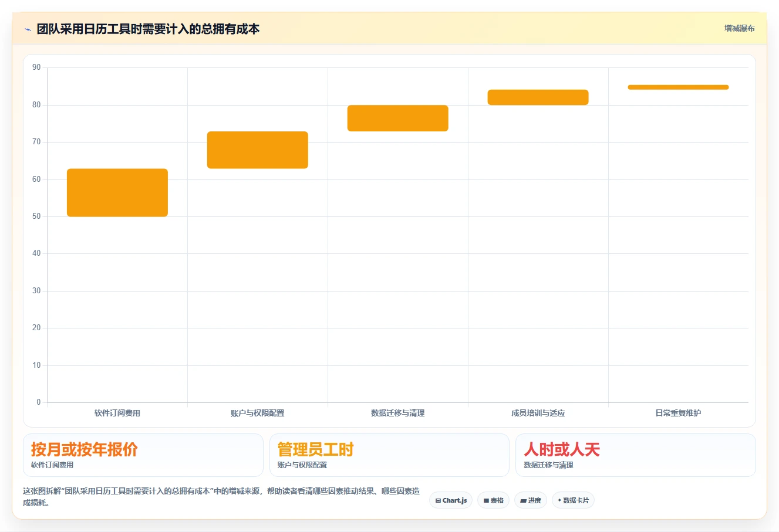Click the x-axis label 日常重复维护
Screen dimensions: 779x532
pyautogui.click(x=678, y=413)
